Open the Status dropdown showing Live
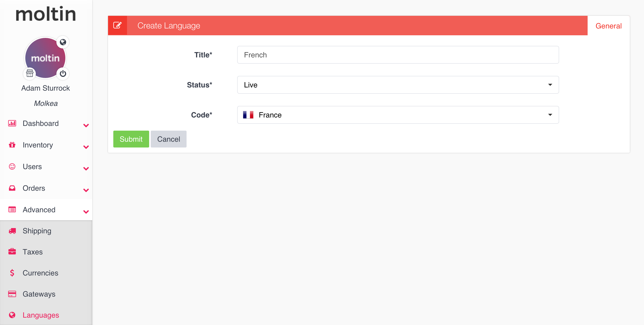Image resolution: width=644 pixels, height=325 pixels. point(398,85)
